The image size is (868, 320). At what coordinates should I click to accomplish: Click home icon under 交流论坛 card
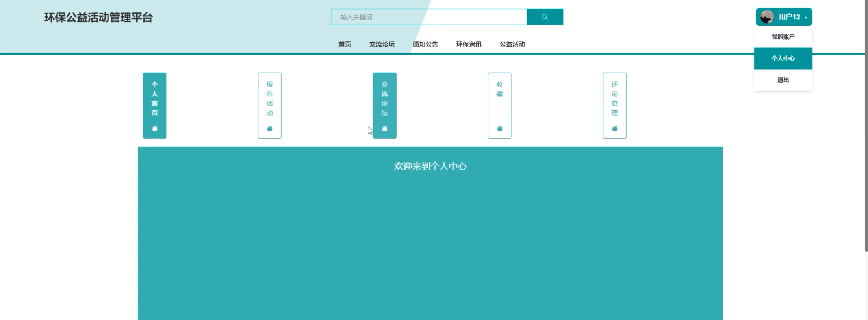384,128
